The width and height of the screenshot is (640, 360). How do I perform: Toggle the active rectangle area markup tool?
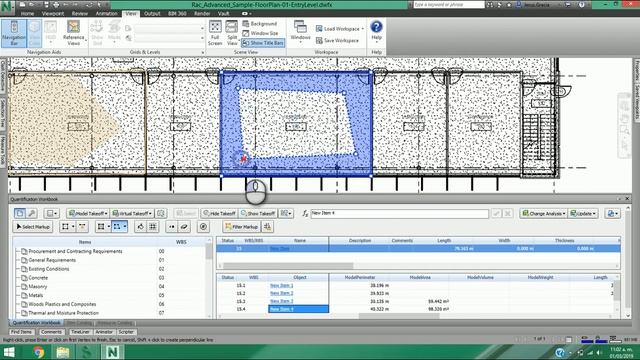click(119, 227)
